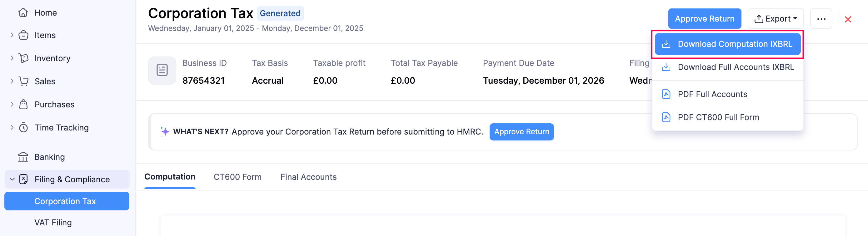868x236 pixels.
Task: Choose PDF CT600 Full Form option
Action: coord(718,117)
